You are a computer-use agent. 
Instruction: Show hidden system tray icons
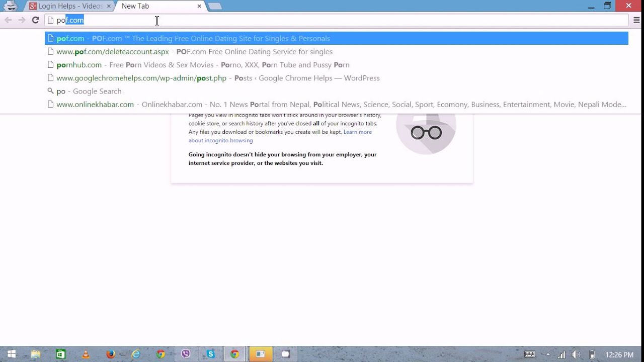tap(548, 354)
